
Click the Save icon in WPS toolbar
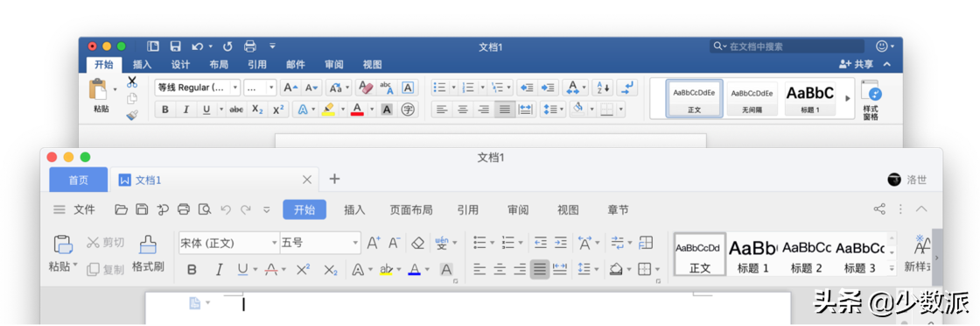click(142, 209)
